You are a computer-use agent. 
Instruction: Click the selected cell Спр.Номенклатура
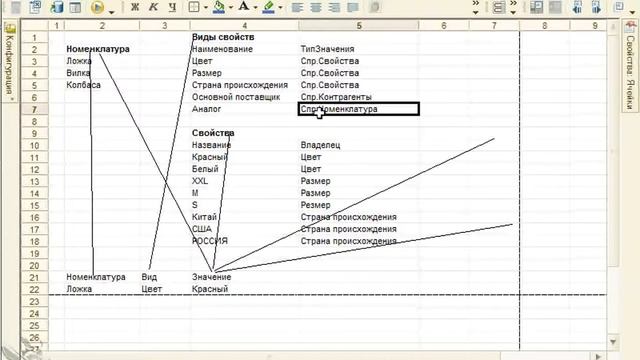click(x=359, y=109)
